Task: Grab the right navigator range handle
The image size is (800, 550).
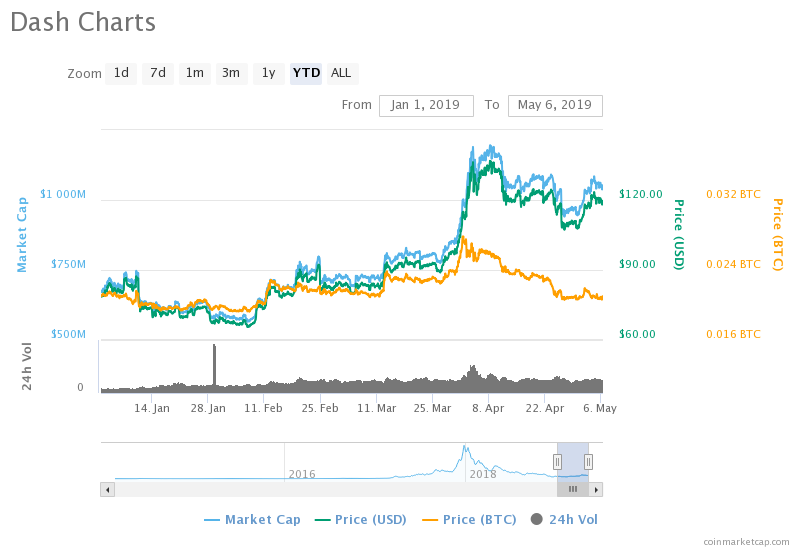Action: [x=588, y=462]
